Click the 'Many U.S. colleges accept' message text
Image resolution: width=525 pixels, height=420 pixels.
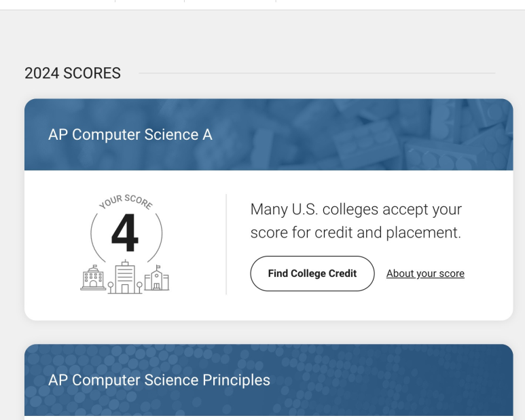356,221
